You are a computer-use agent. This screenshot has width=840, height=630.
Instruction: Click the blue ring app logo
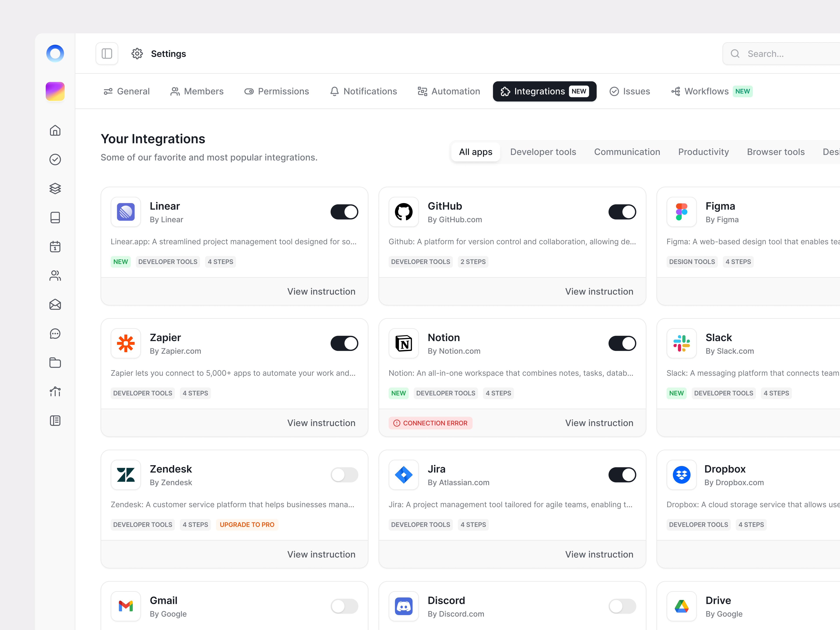55,53
